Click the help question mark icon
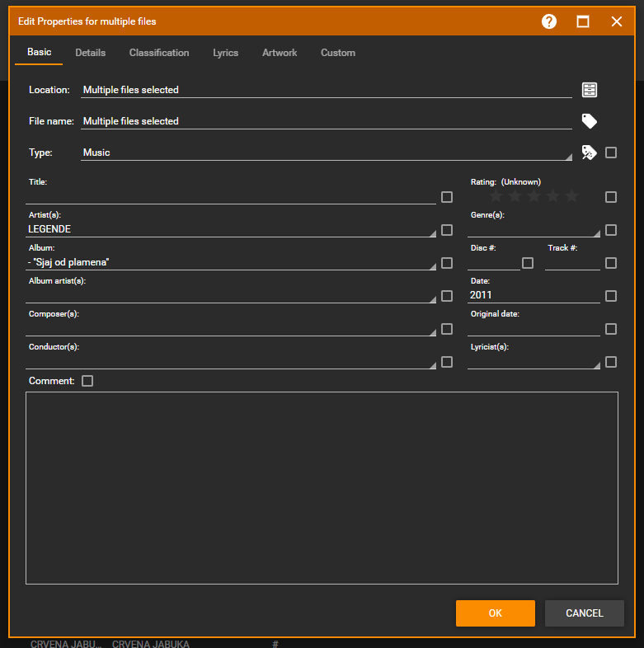The image size is (644, 648). click(549, 21)
